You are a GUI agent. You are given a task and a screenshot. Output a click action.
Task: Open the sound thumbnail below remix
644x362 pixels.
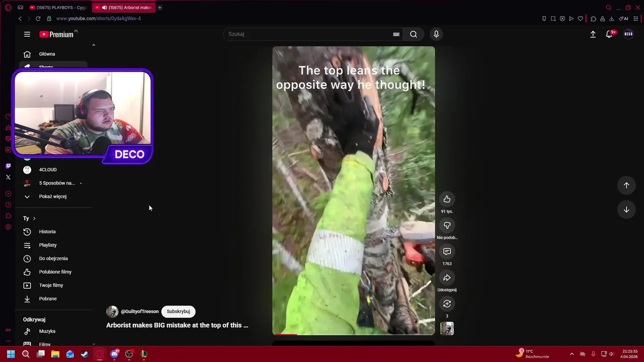pos(447,328)
